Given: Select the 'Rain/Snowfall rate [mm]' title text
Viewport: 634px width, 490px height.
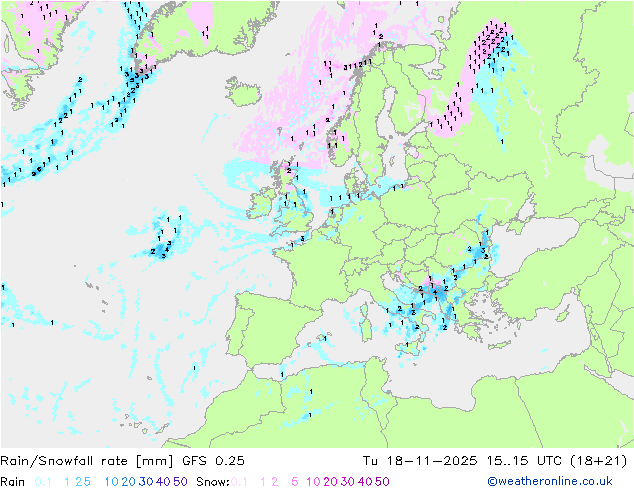Looking at the screenshot, I should click(87, 461).
